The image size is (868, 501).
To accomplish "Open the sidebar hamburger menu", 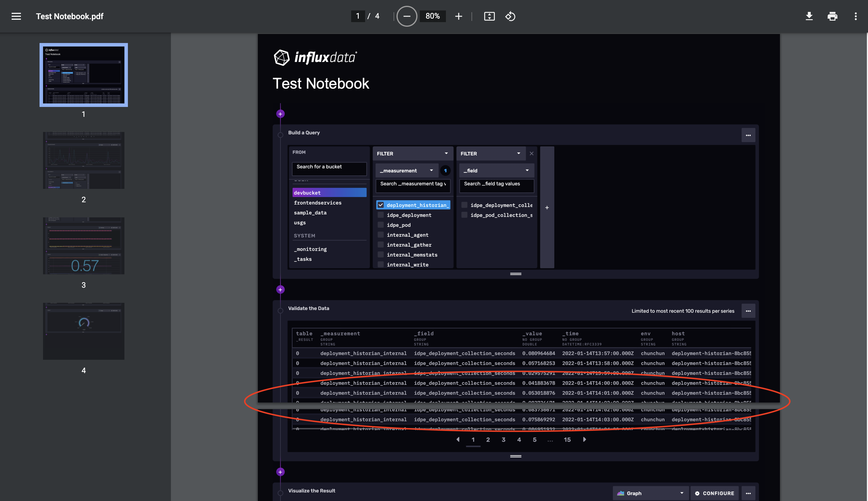I will [16, 16].
